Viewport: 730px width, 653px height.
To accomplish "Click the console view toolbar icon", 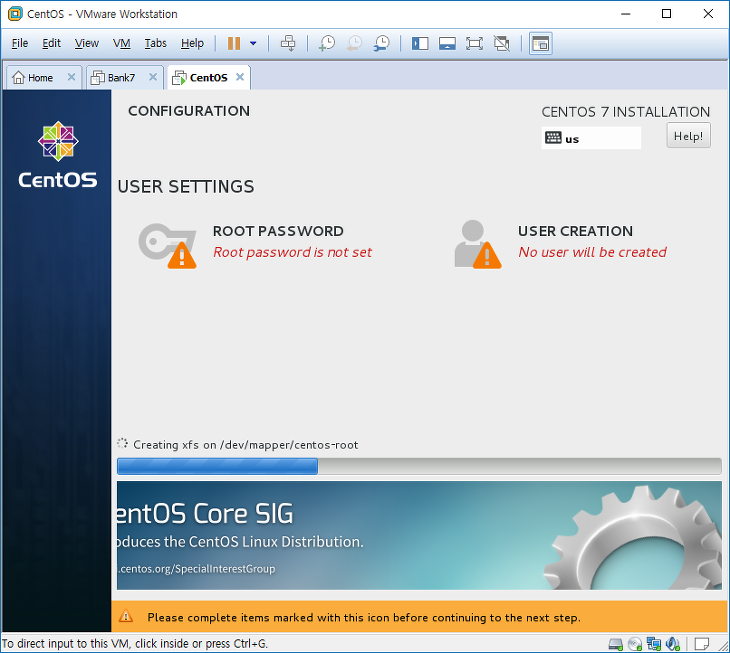I will coord(541,43).
